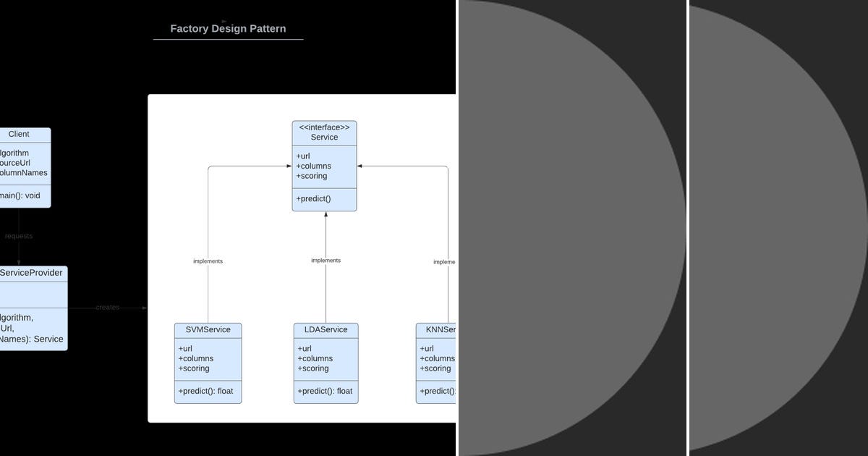Click the predict(): float entry in LDAService

[324, 391]
